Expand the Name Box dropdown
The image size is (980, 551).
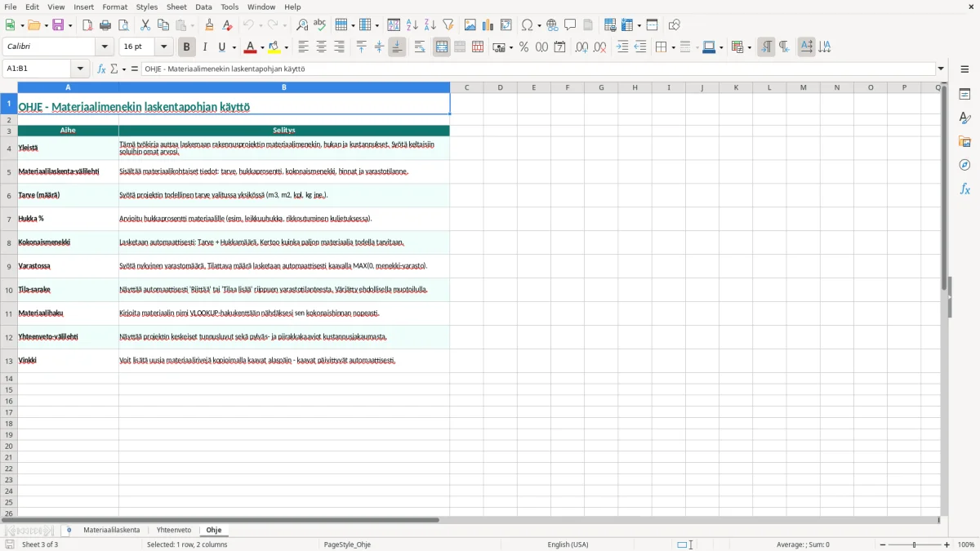(x=81, y=69)
